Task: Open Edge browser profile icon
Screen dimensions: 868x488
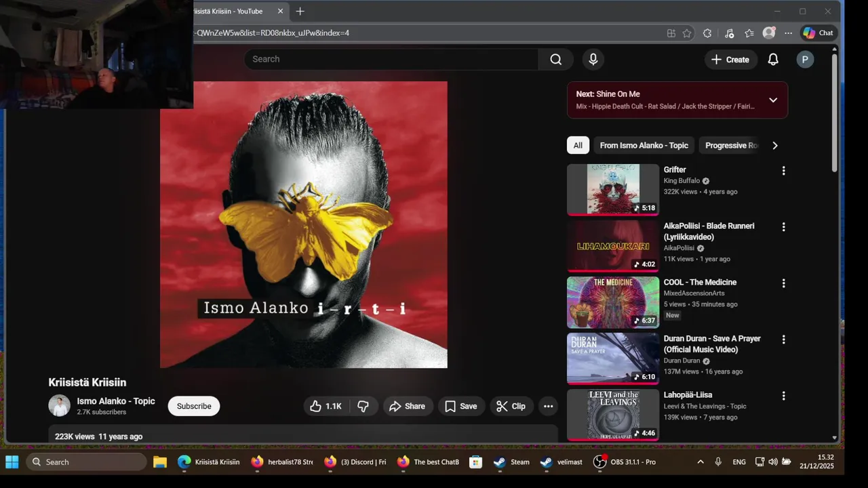Action: [769, 33]
